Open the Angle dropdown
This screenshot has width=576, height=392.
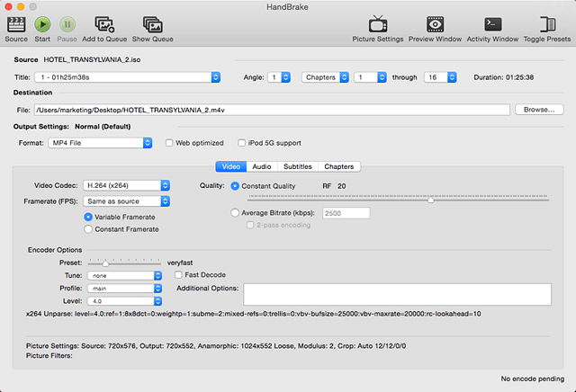tap(279, 77)
